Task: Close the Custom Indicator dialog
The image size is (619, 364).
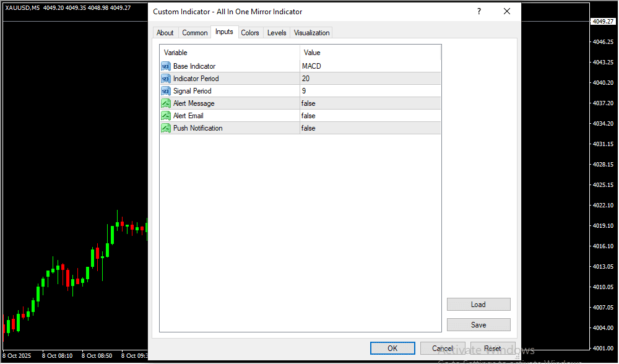Action: coord(507,12)
